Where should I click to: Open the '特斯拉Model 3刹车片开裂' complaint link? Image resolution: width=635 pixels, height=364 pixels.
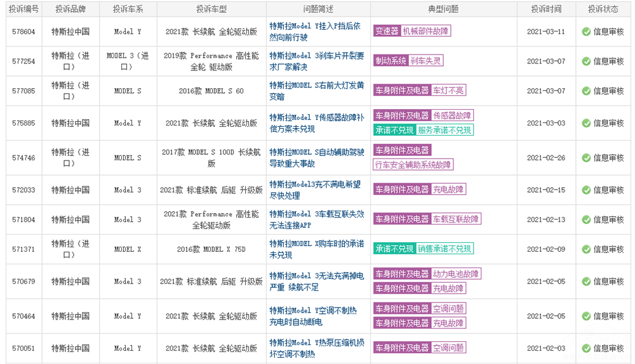pos(316,62)
